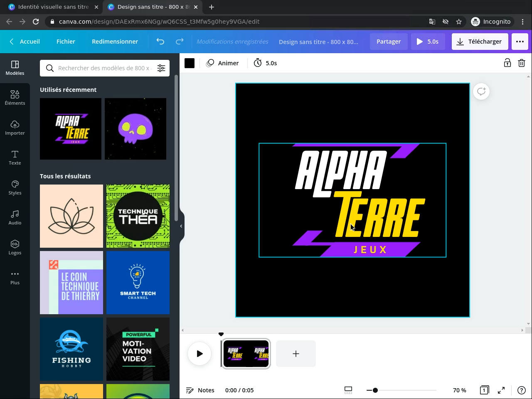The height and width of the screenshot is (399, 532).
Task: Open the Éléments side panel
Action: point(15,98)
